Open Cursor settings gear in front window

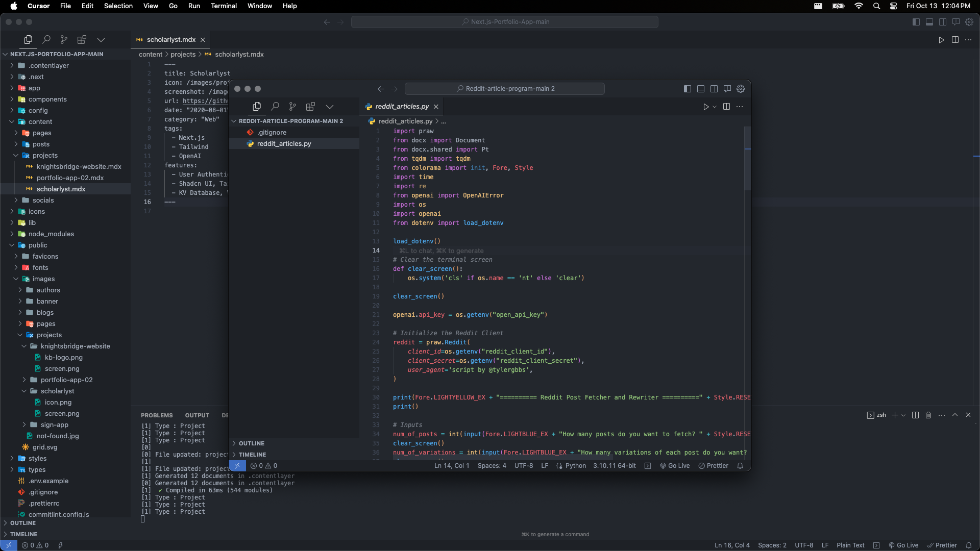pos(741,89)
